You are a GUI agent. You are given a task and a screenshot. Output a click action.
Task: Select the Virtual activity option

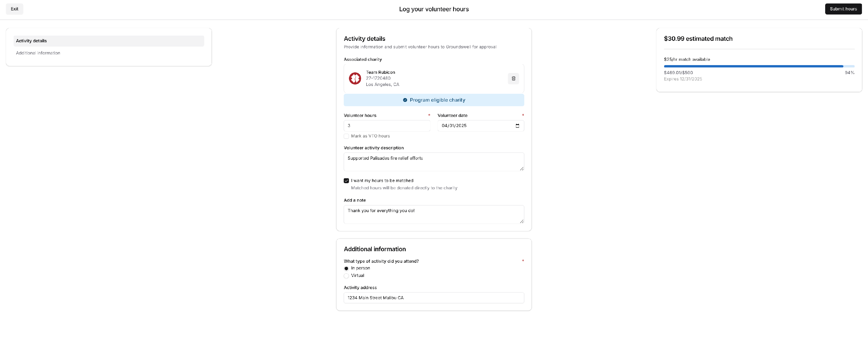346,276
